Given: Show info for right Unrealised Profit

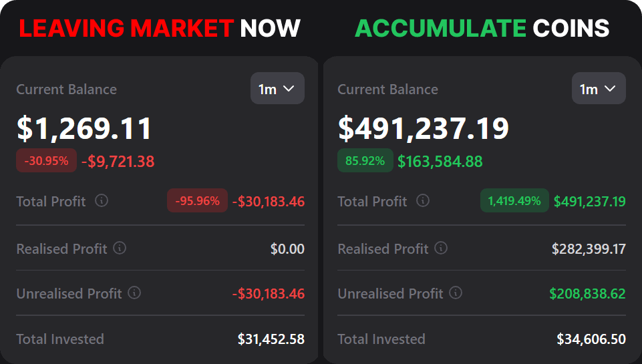Looking at the screenshot, I should [x=456, y=293].
